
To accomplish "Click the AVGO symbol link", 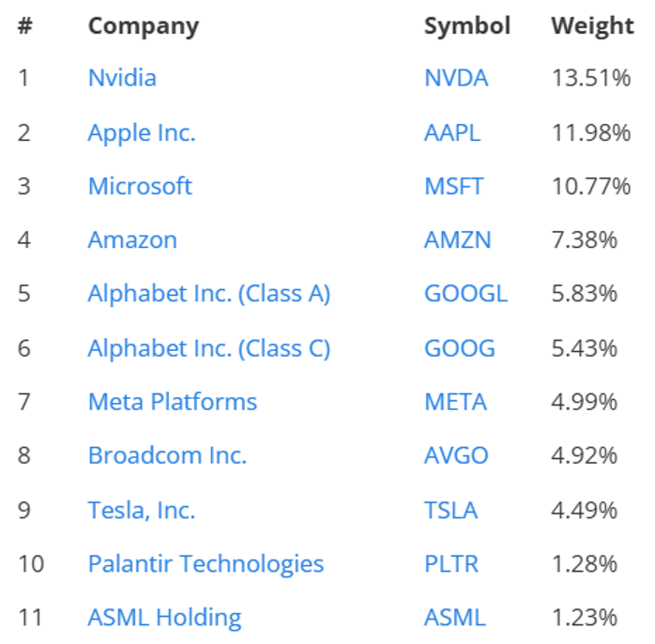I will (x=456, y=455).
